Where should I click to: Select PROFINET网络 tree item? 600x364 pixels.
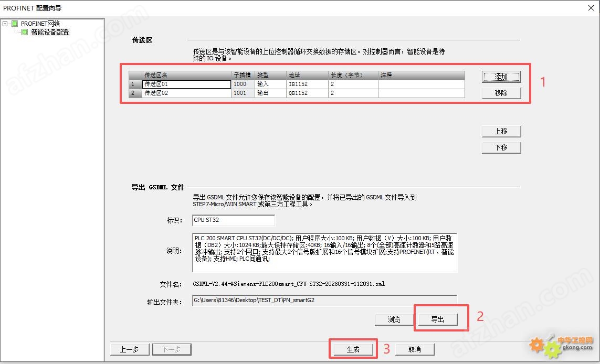tap(40, 24)
